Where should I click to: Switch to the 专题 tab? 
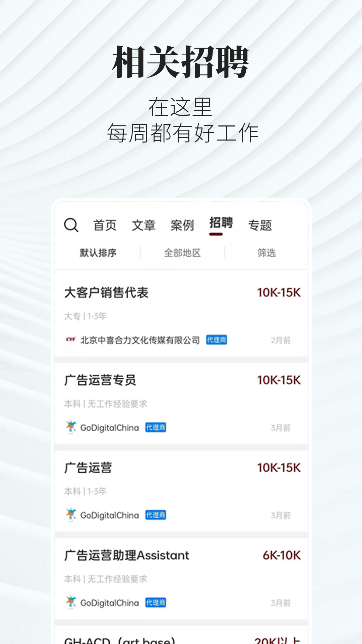(260, 225)
